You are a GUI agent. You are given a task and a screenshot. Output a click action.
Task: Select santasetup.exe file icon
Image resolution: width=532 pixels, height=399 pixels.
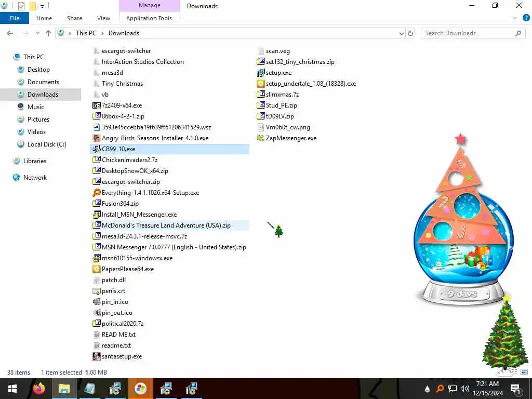[96, 356]
